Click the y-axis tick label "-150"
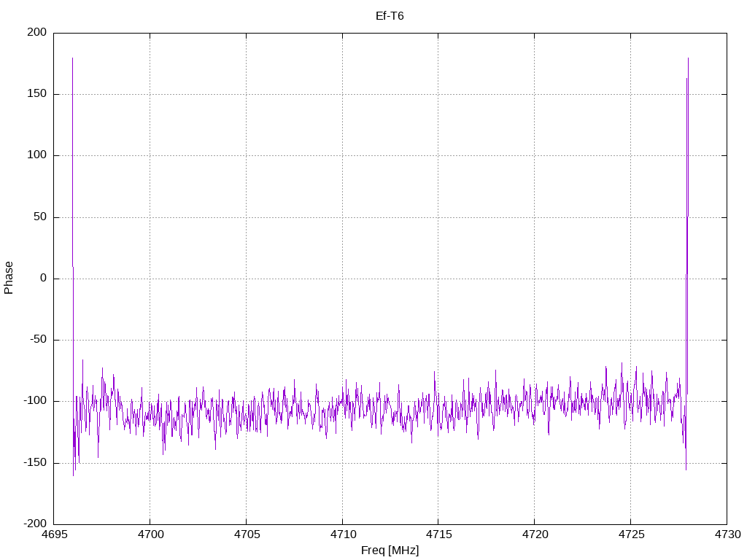 coord(35,463)
